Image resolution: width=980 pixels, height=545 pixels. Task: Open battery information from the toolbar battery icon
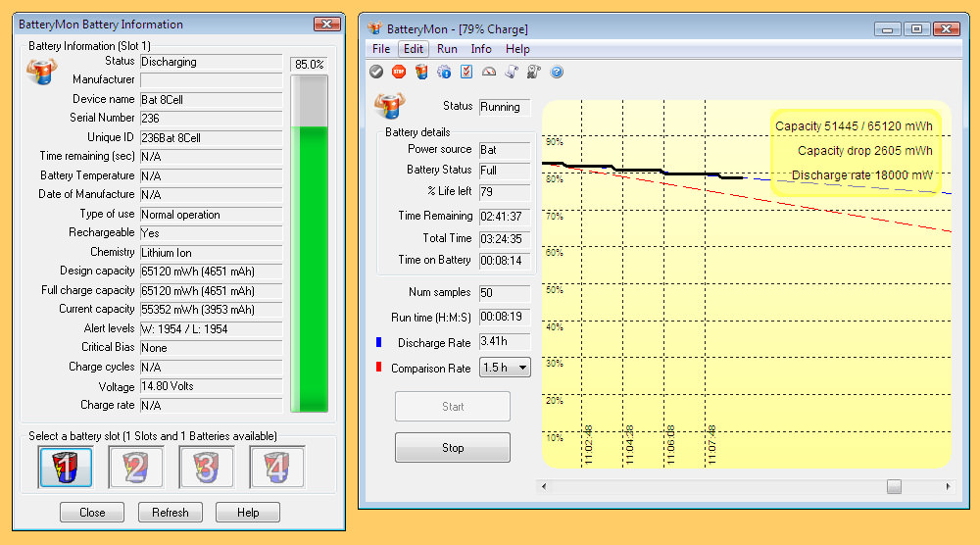tap(421, 72)
